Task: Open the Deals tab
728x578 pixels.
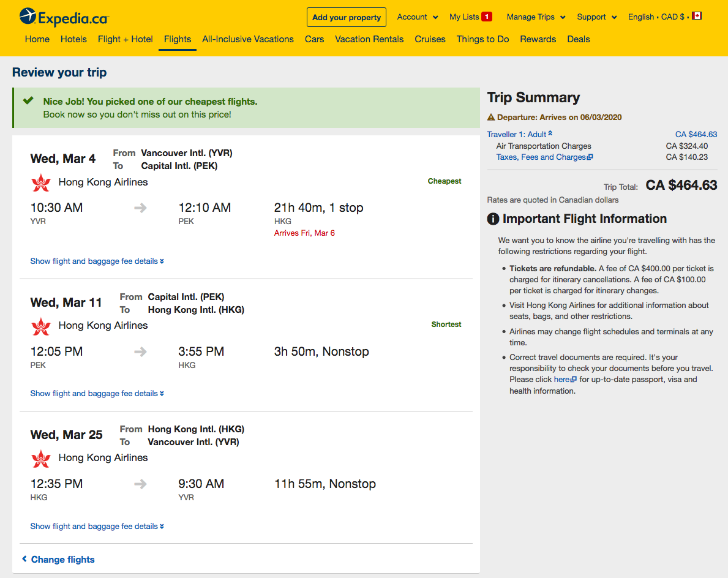Action: click(x=579, y=39)
